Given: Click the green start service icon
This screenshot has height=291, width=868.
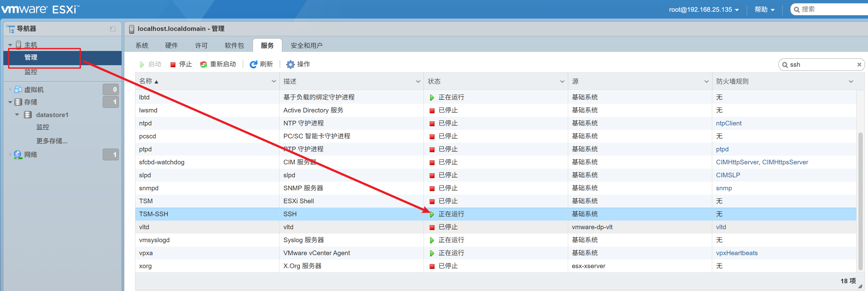Looking at the screenshot, I should click(x=142, y=64).
